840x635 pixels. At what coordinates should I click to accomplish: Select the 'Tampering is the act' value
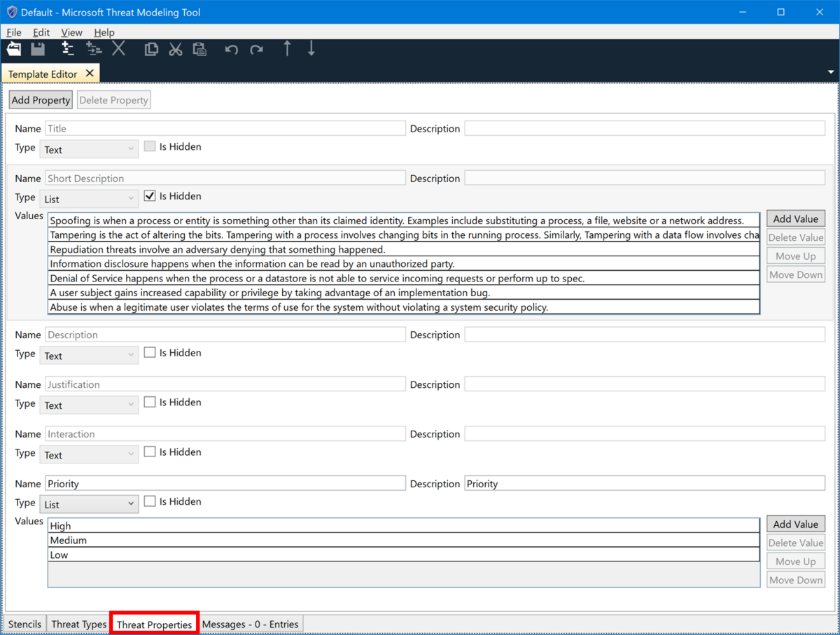pos(404,235)
